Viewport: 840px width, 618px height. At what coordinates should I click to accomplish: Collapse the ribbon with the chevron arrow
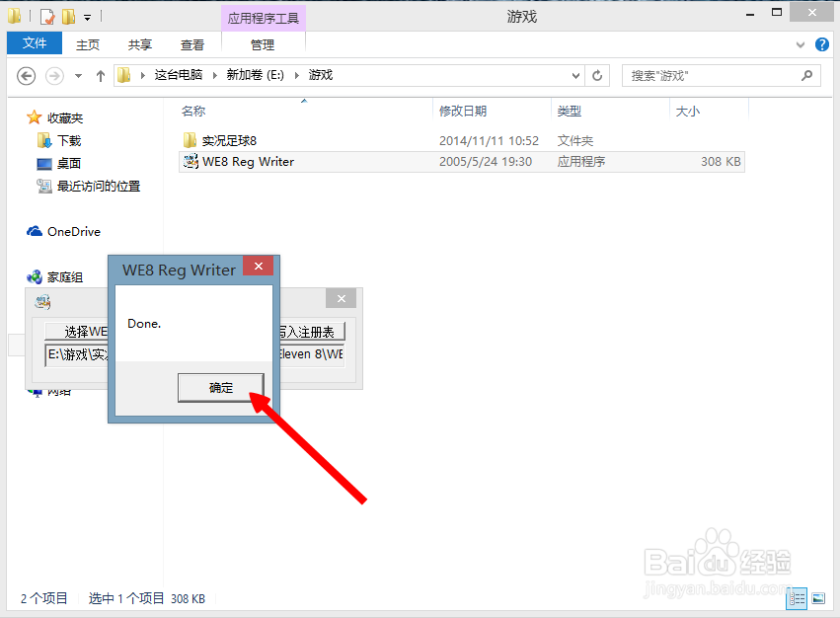[800, 44]
